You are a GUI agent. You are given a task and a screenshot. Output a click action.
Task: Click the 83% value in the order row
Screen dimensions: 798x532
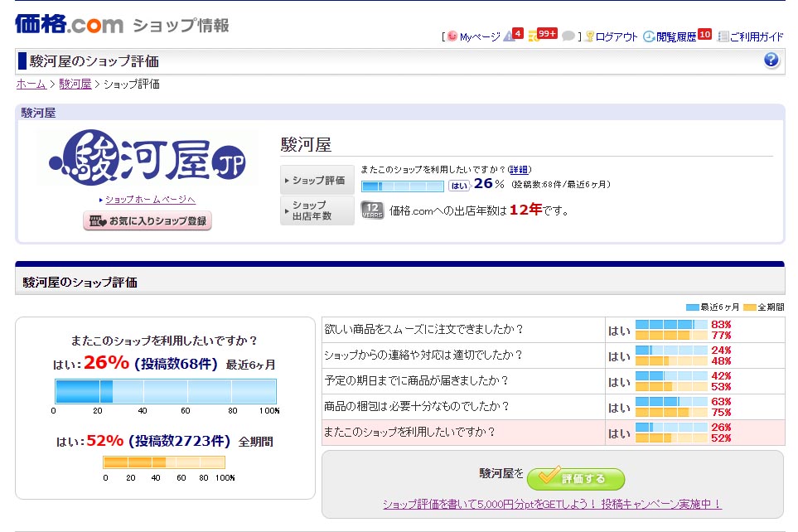pyautogui.click(x=721, y=324)
